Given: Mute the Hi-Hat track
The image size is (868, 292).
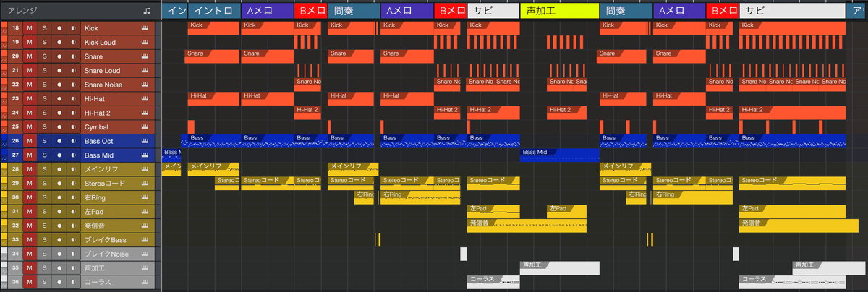Looking at the screenshot, I should click(30, 99).
